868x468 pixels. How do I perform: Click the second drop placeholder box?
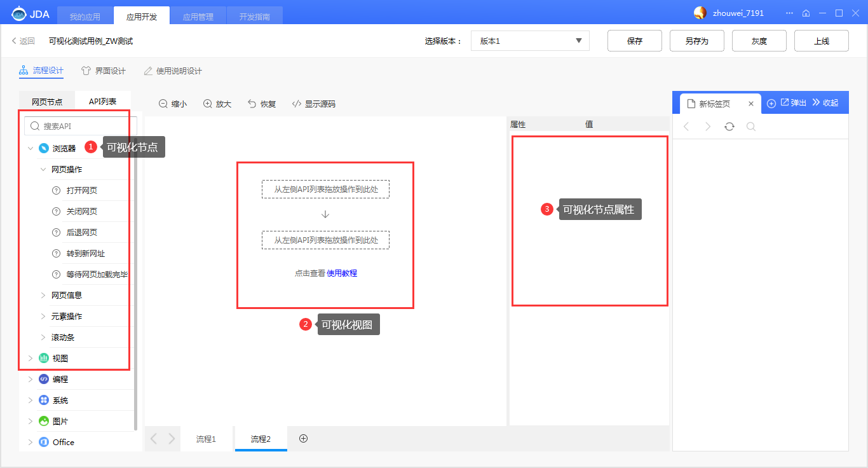325,240
